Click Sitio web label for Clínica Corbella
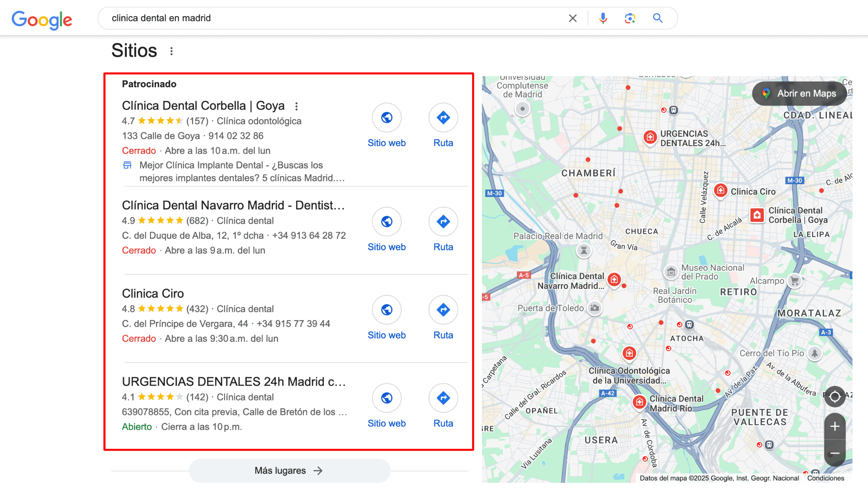 coord(387,143)
